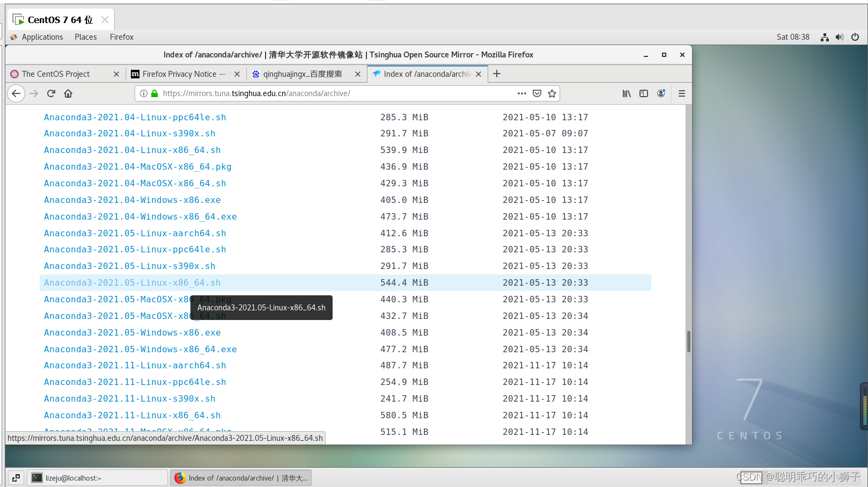Toggle the sidebar icon in Firefox toolbar
Image resolution: width=868 pixels, height=487 pixels.
(644, 93)
